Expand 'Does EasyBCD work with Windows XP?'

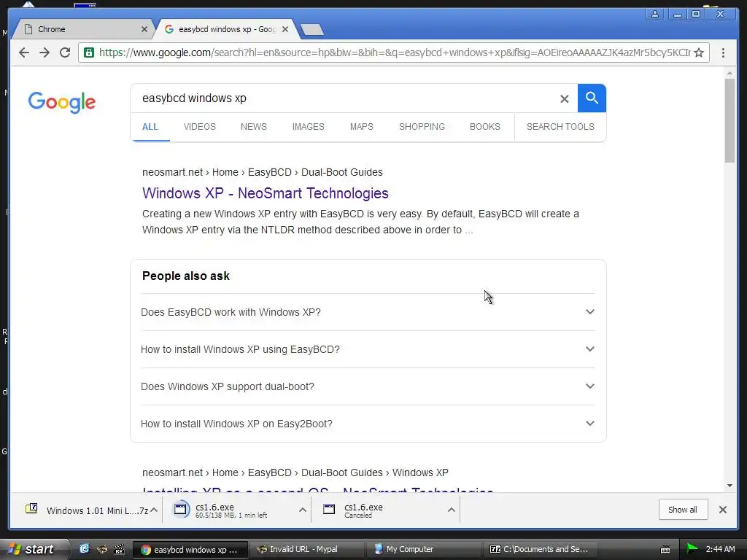point(368,312)
